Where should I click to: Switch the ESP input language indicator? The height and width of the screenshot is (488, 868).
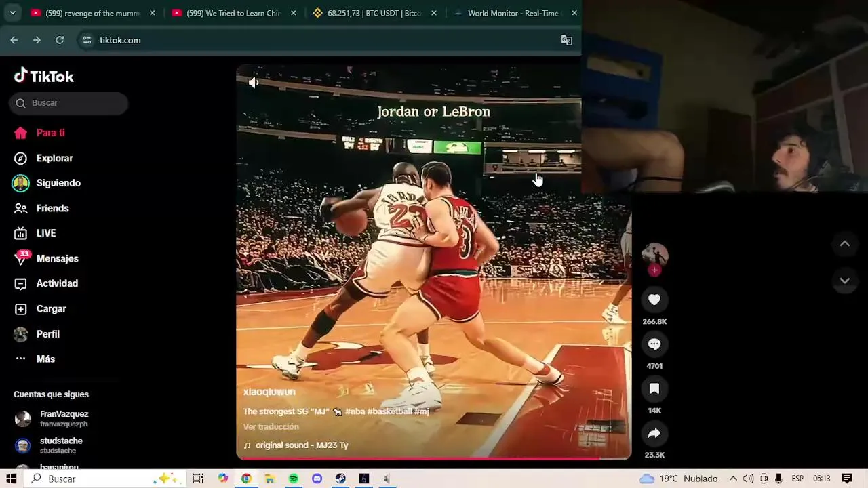pyautogui.click(x=798, y=479)
